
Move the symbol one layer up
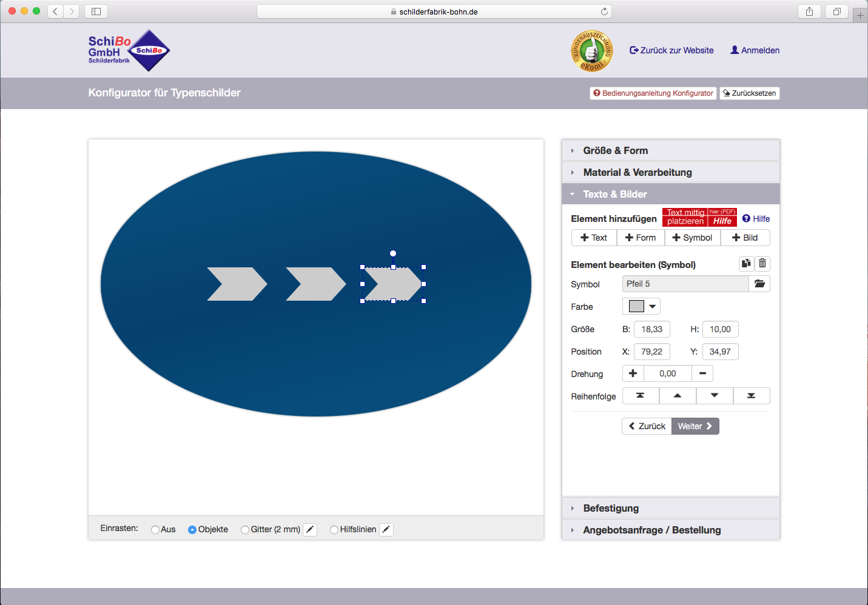coord(677,395)
